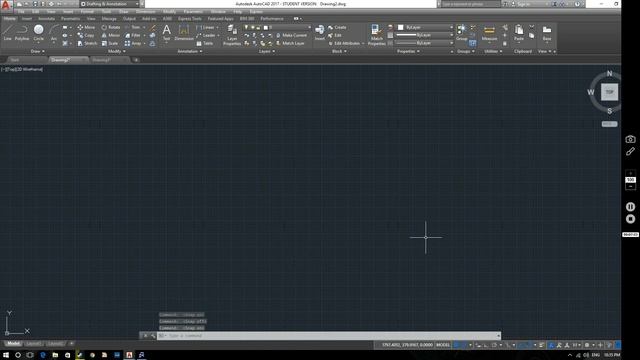Toggle snap mode in status bar
The height and width of the screenshot is (360, 640).
[x=464, y=345]
